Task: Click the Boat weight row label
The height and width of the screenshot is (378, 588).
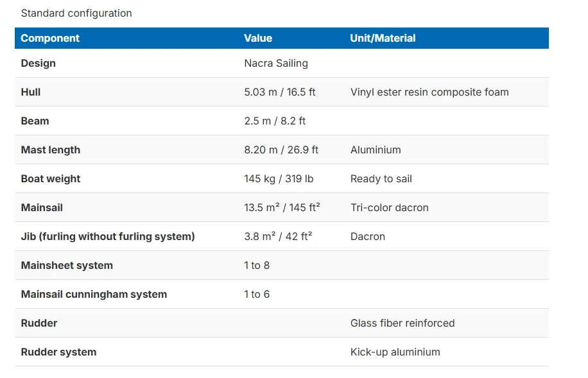Action: (x=51, y=179)
